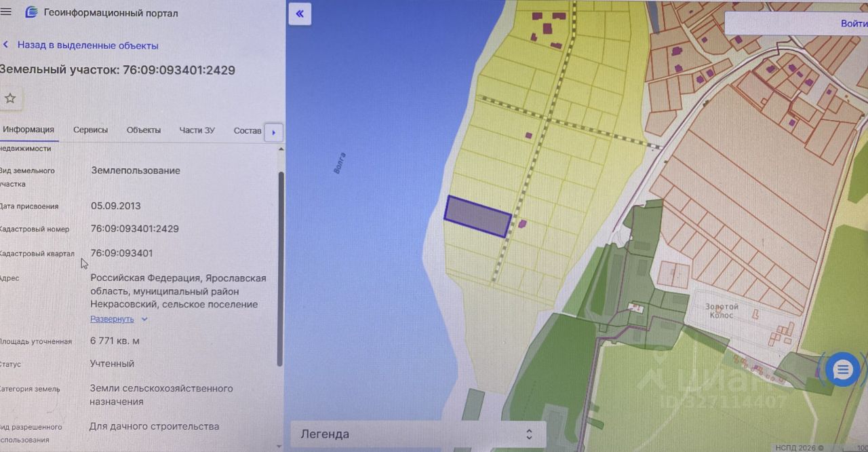Select cadastral quarter 76:09:093401 value

click(x=121, y=253)
